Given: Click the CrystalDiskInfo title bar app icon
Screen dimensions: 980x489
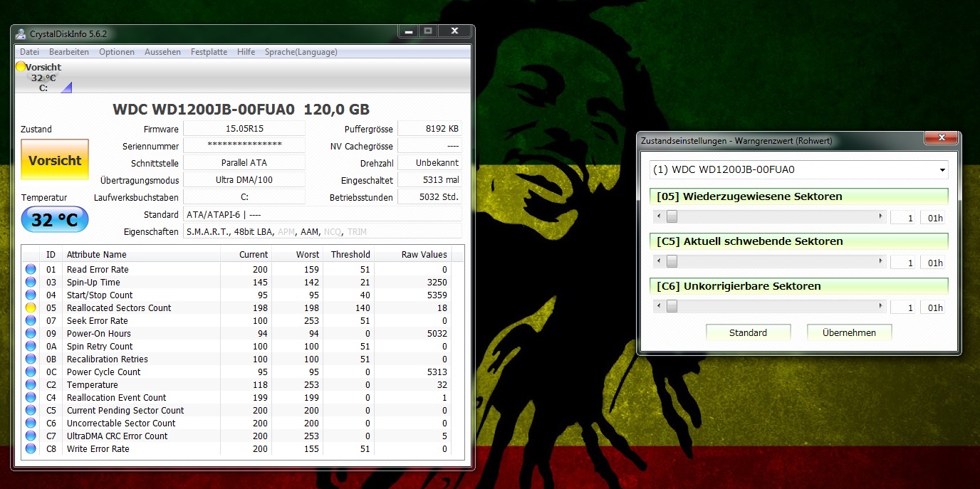Looking at the screenshot, I should 21,33.
